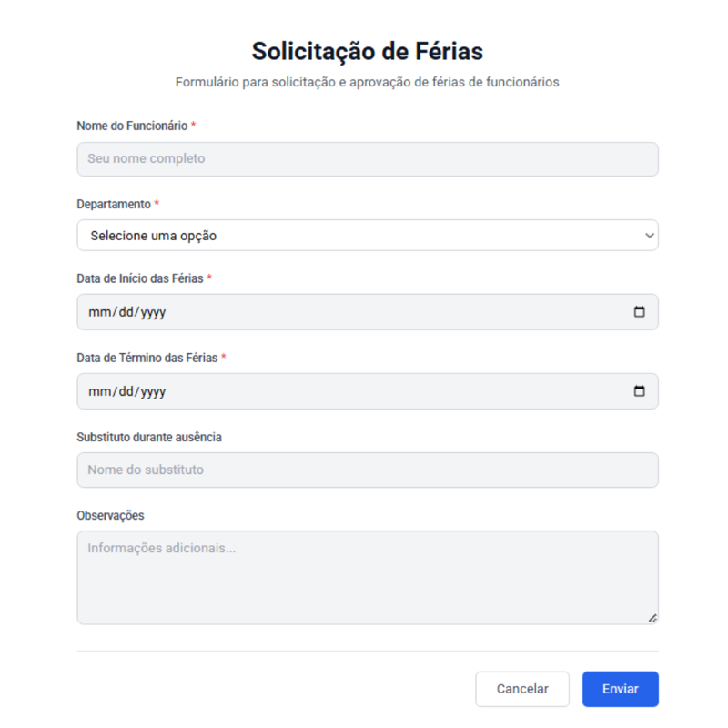This screenshot has width=728, height=728.
Task: Select month segment in end date field
Action: click(98, 391)
